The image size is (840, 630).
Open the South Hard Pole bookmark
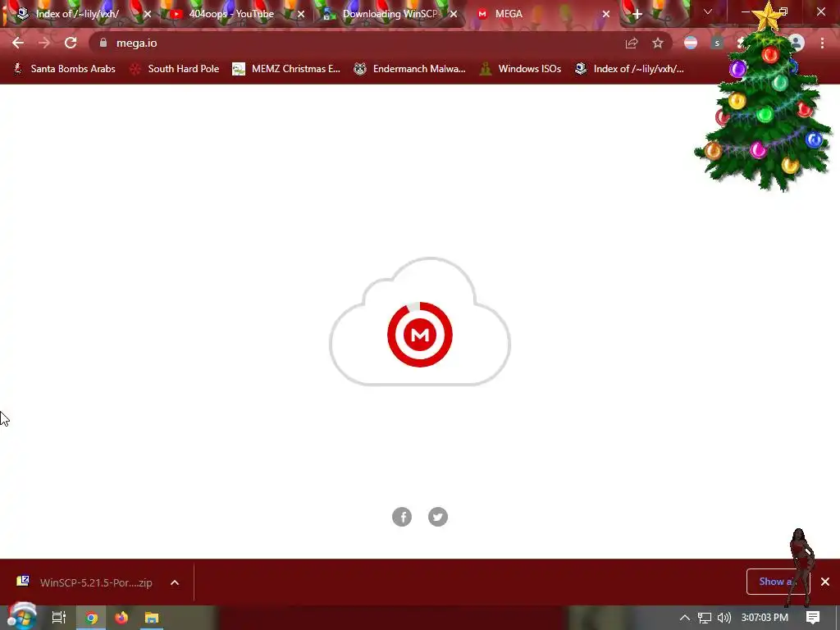coord(175,69)
